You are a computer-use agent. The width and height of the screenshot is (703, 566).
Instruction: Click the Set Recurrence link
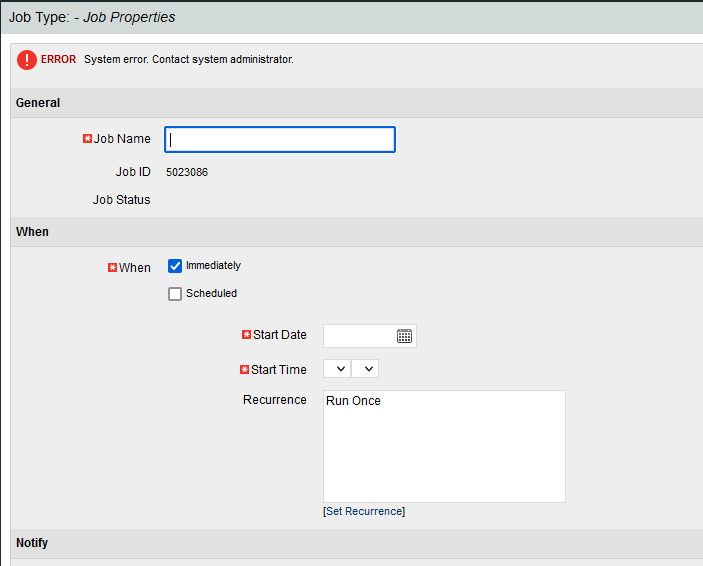pyautogui.click(x=363, y=511)
